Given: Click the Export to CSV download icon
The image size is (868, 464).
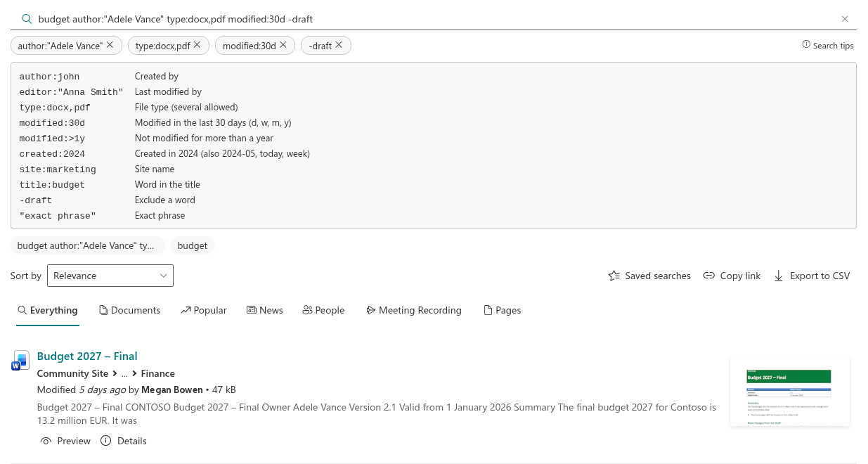Looking at the screenshot, I should (x=779, y=276).
